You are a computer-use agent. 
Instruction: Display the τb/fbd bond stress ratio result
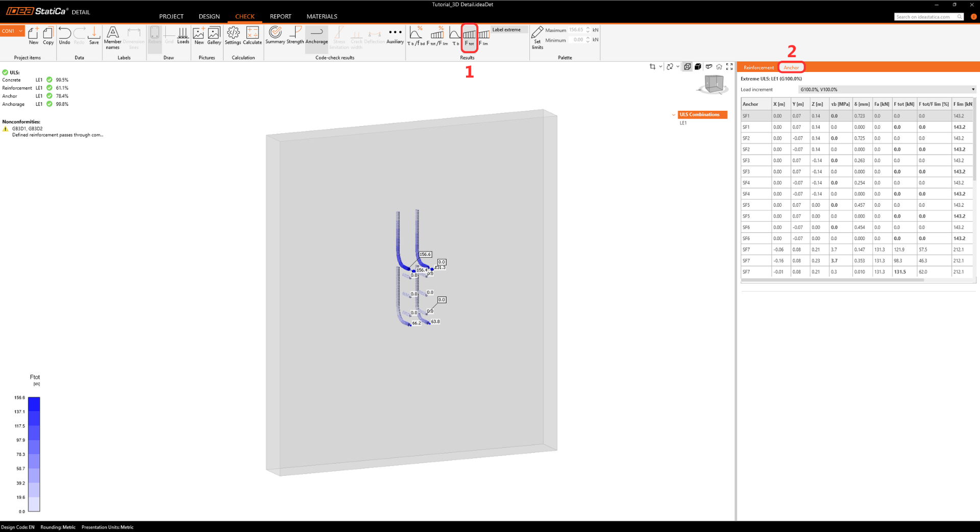(x=416, y=36)
